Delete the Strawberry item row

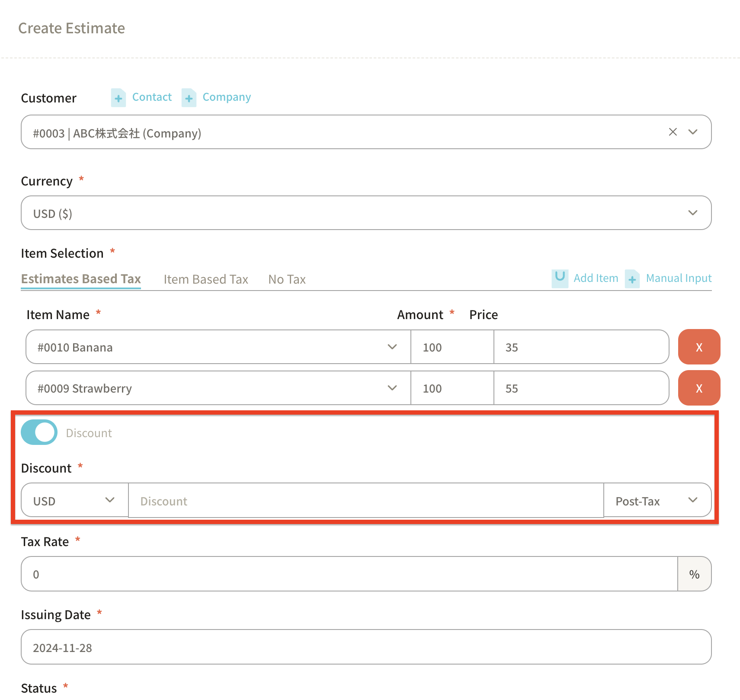point(698,388)
